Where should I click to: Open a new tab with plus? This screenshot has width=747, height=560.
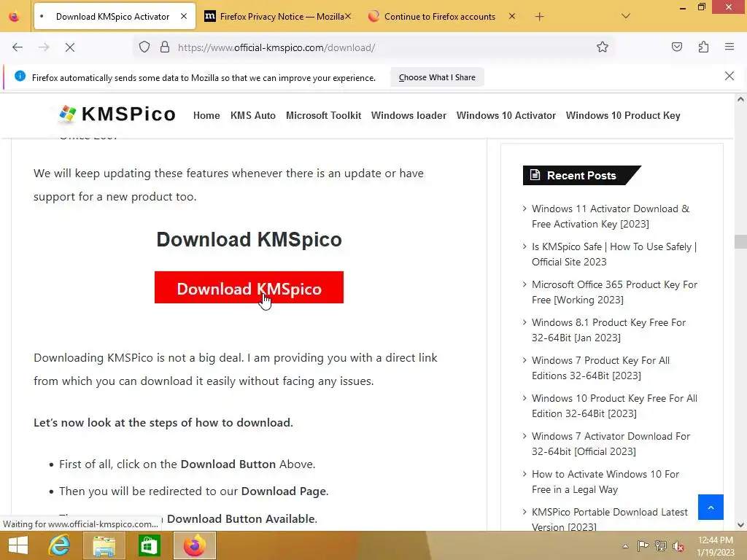539,17
